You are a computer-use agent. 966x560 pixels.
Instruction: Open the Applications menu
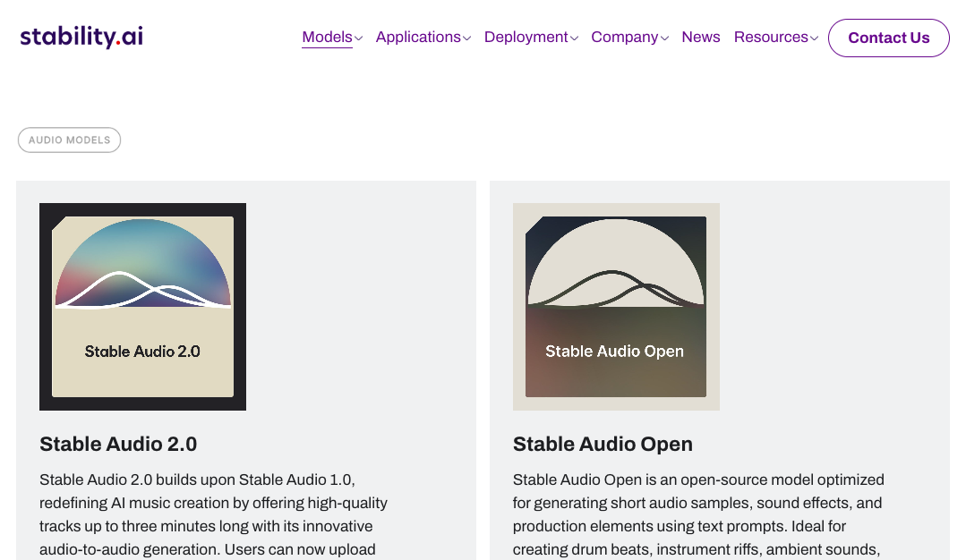418,37
